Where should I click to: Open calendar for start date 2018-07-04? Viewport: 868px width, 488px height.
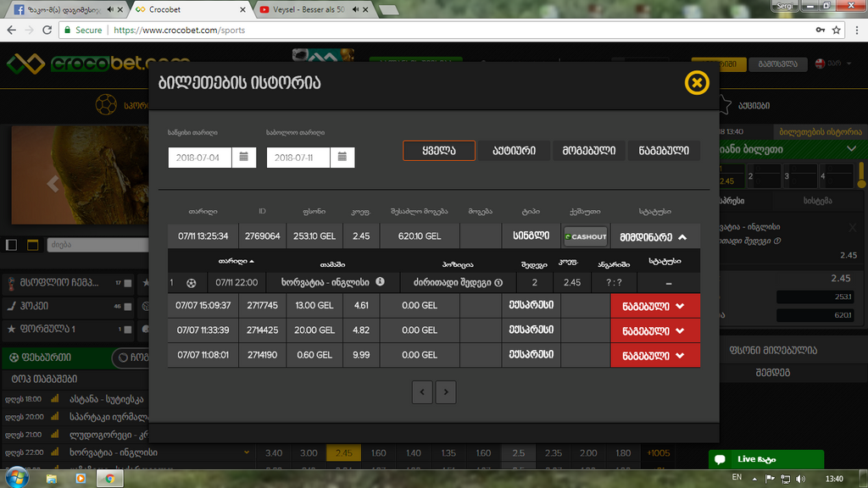[243, 157]
